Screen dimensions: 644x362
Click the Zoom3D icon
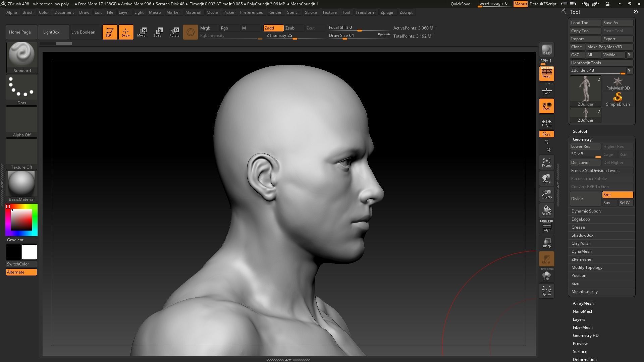[546, 194]
